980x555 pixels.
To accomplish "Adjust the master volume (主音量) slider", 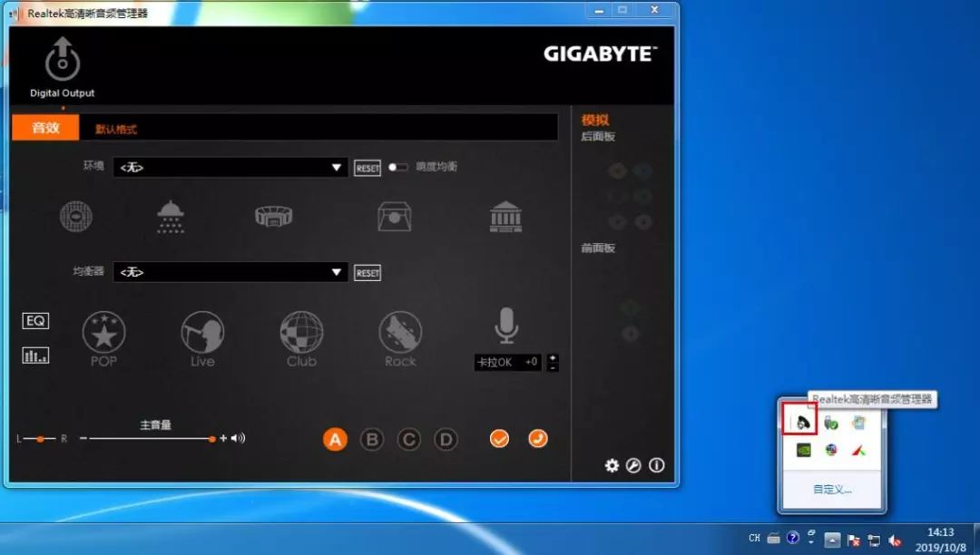I will coord(152,439).
